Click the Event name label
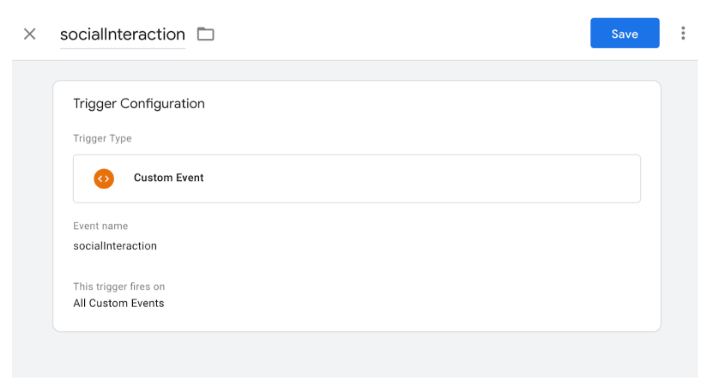The width and height of the screenshot is (710, 382). [x=101, y=226]
